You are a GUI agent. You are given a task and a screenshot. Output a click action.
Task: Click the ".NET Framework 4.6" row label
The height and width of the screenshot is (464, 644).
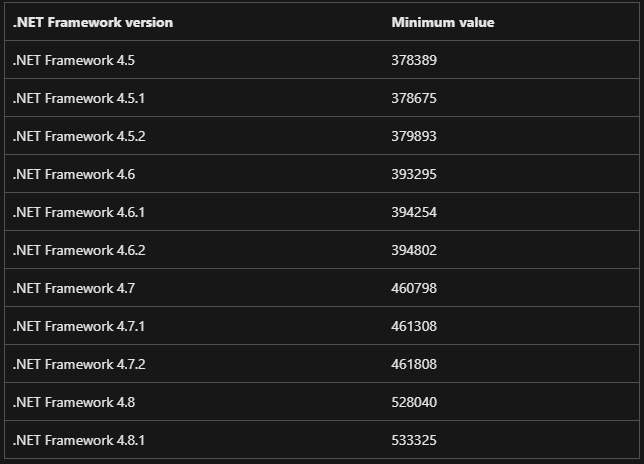74,174
